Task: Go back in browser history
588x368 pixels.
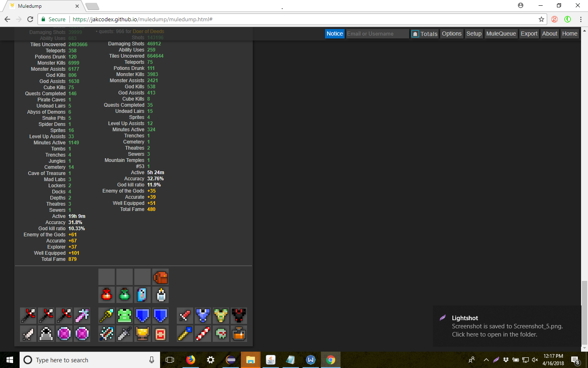Action: tap(7, 19)
